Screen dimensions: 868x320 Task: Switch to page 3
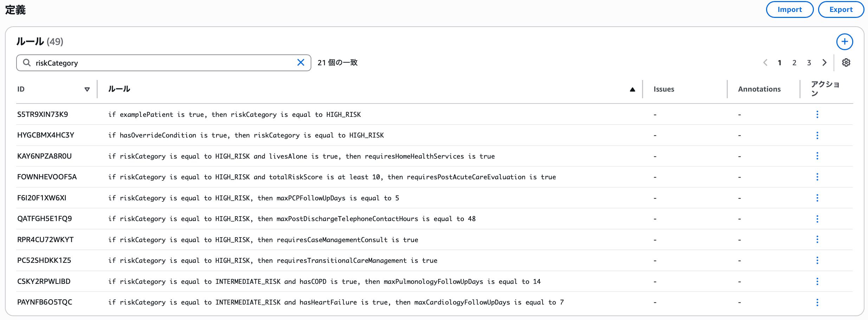tap(809, 63)
